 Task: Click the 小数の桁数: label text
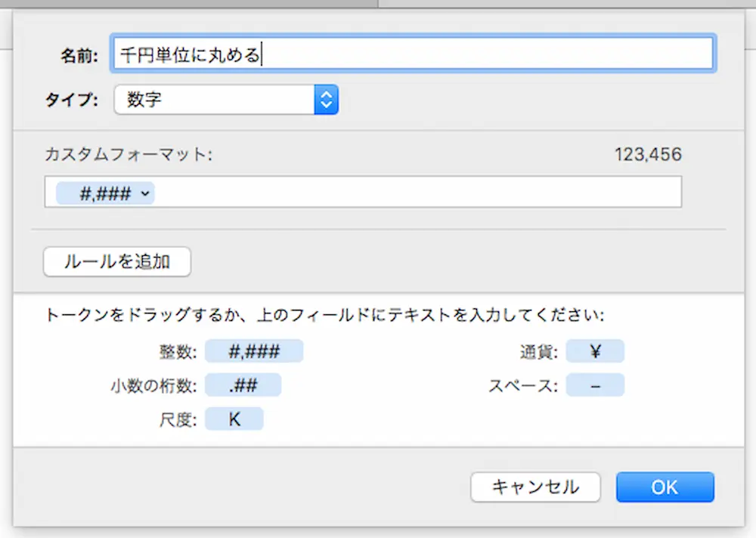(153, 386)
